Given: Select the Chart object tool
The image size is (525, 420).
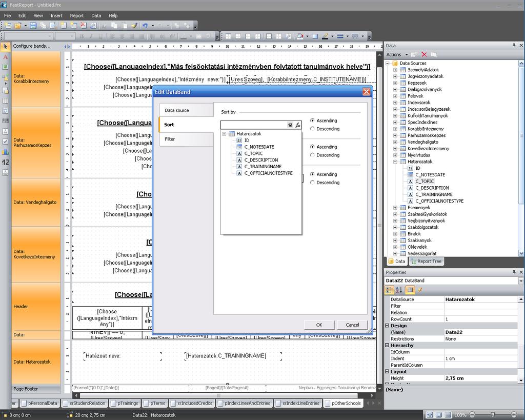Looking at the screenshot, I should (5, 152).
